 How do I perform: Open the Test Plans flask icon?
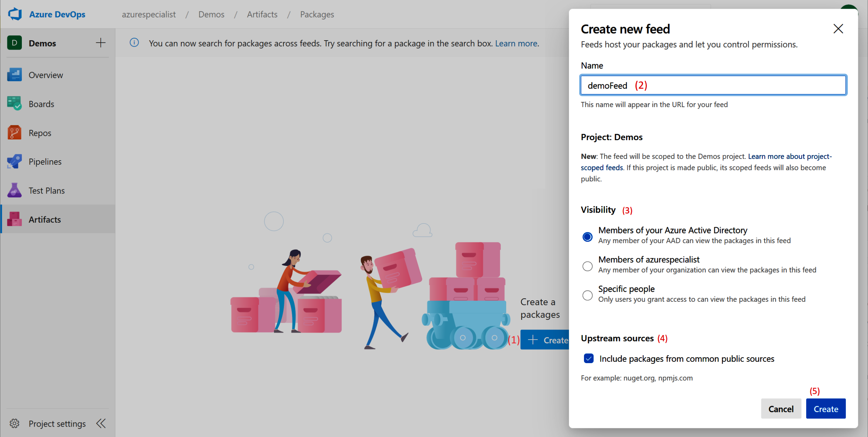tap(14, 190)
